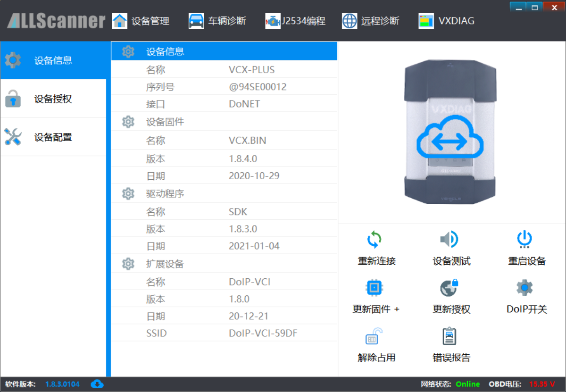
Task: Click the DoIP开关 gear icon
Action: [524, 287]
